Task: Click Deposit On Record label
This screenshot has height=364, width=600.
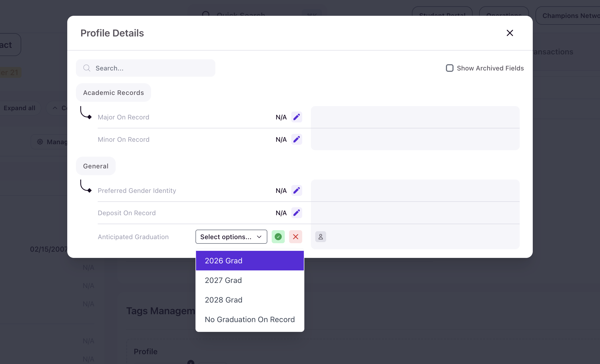Action: click(x=127, y=213)
